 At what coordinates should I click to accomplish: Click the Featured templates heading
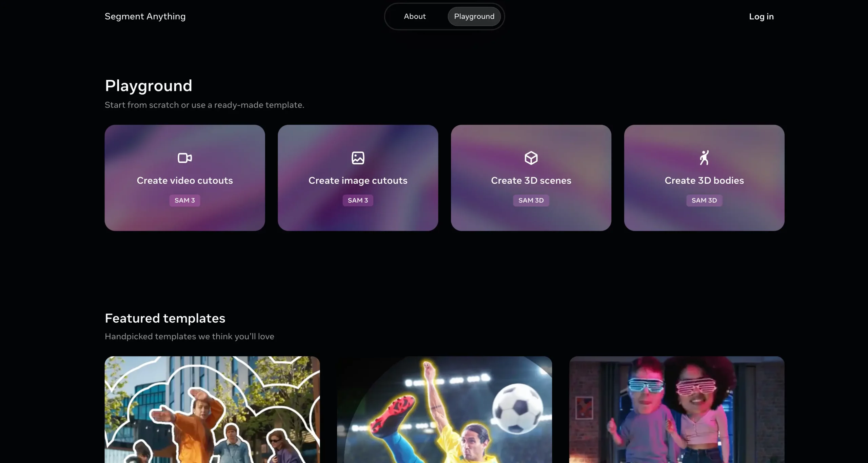(165, 318)
